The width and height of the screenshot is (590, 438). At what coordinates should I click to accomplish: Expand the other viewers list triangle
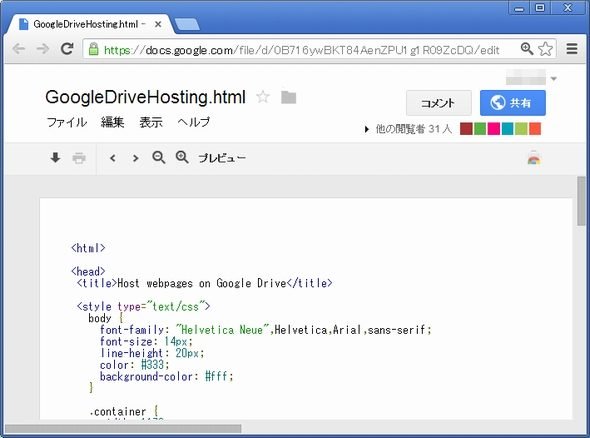366,129
